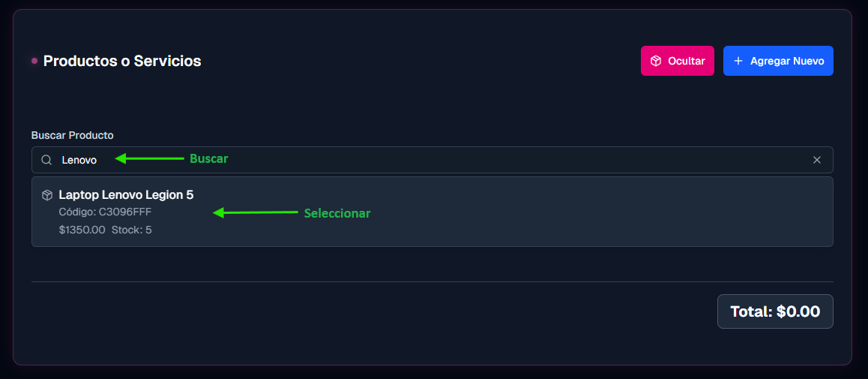This screenshot has height=379, width=868.
Task: Click the typed word Lenovo in search box
Action: (79, 160)
